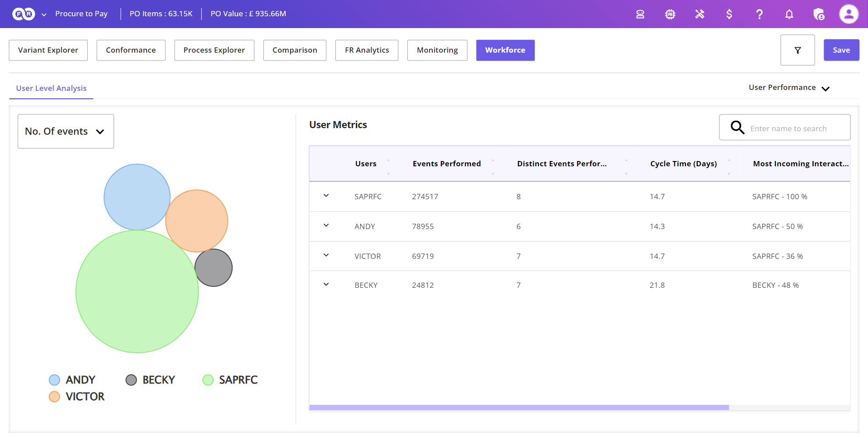
Task: Sort by Events Performed column
Action: pos(447,164)
